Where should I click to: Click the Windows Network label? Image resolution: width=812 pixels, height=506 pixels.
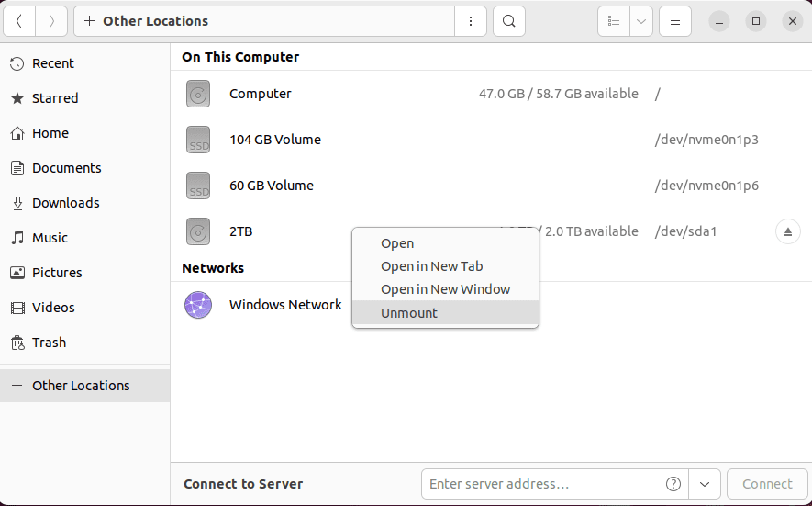pos(285,305)
